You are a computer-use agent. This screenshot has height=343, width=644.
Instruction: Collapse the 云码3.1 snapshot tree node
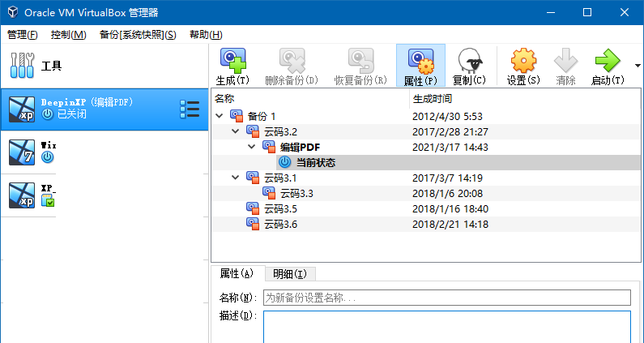[236, 178]
